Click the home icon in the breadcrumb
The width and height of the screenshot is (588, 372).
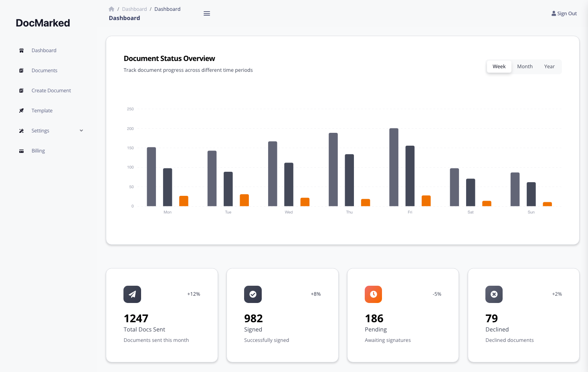pos(111,9)
